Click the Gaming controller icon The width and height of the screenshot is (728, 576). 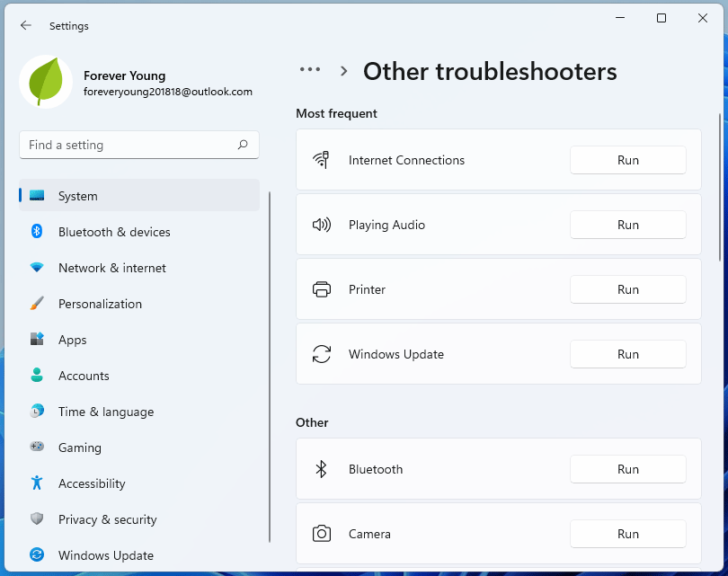tap(37, 447)
